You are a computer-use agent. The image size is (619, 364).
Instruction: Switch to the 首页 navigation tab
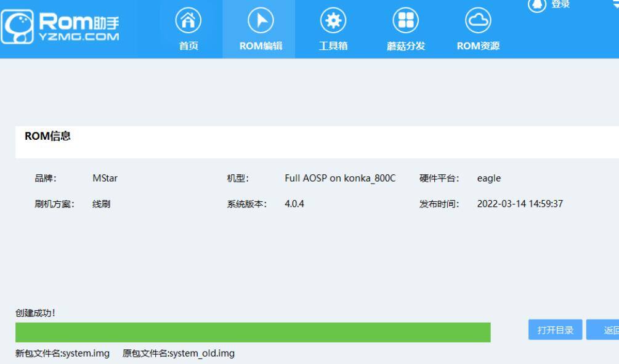point(187,29)
